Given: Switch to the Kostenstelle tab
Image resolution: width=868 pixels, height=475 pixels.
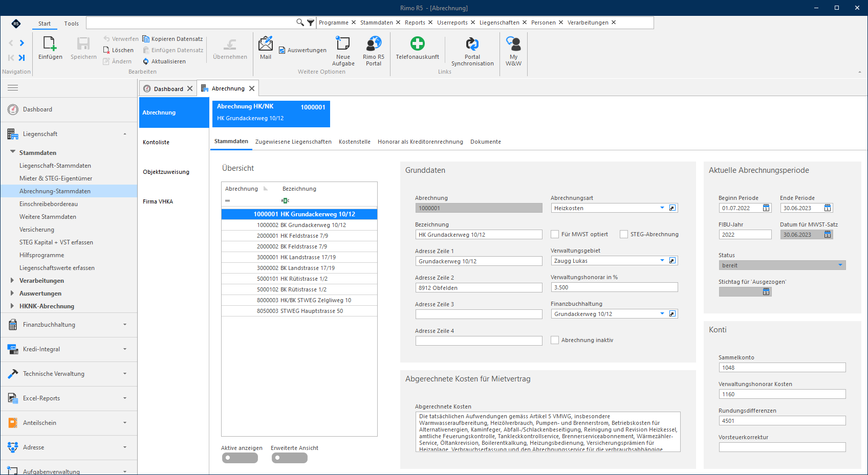Looking at the screenshot, I should point(355,142).
